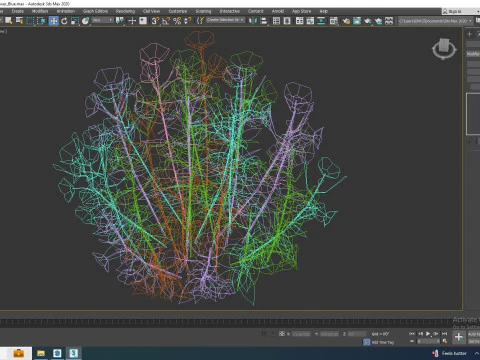This screenshot has width=480, height=360.
Task: Toggle Keyboard Shortcut Override icon
Action: tap(143, 21)
